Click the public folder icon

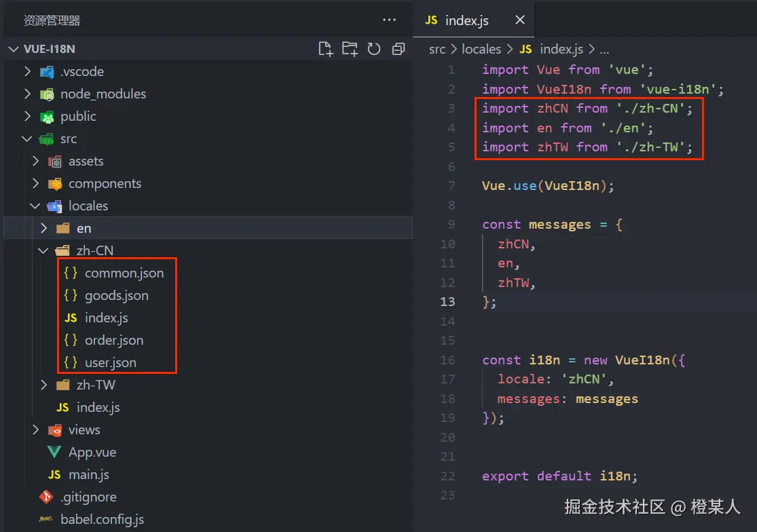pos(47,117)
